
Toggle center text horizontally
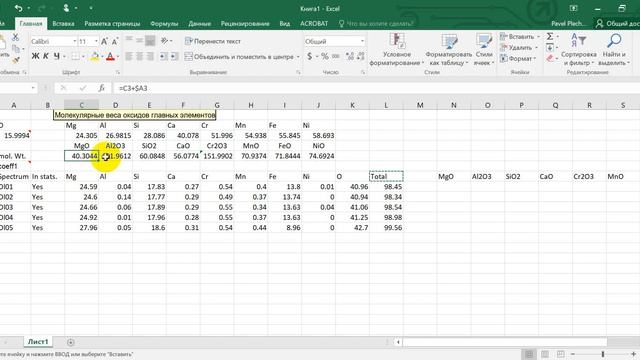pos(139,56)
